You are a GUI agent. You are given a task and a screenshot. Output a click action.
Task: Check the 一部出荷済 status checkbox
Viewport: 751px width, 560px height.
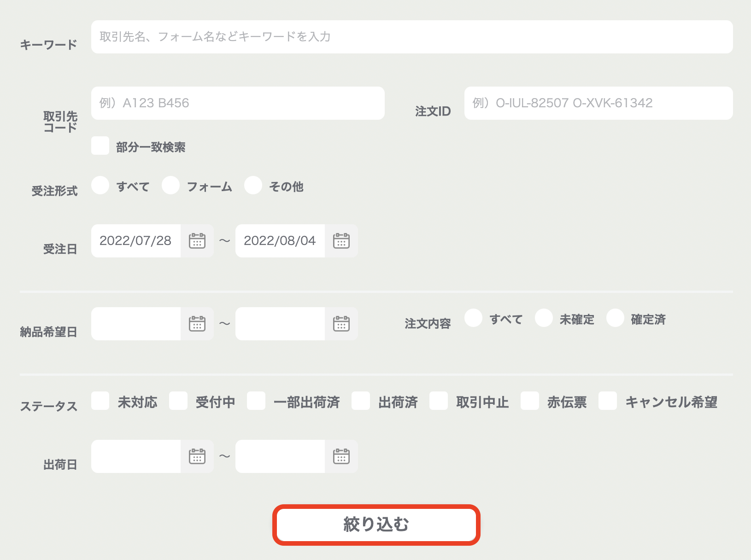coord(256,401)
